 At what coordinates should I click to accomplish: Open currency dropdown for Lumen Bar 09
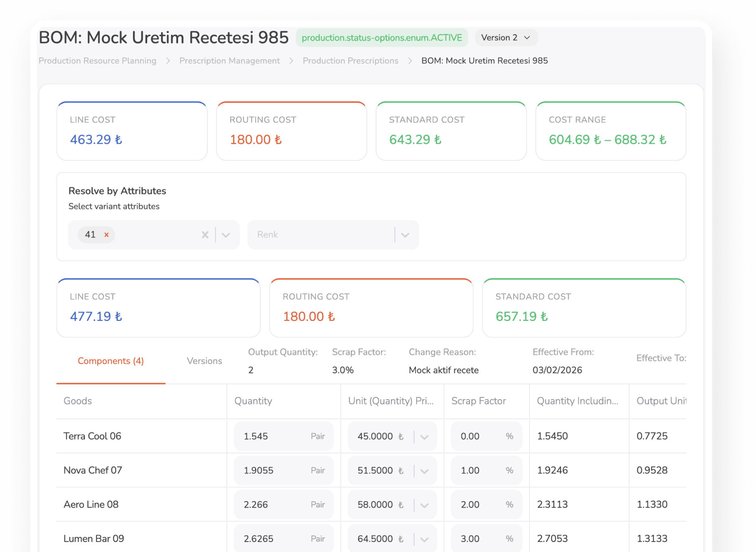(x=425, y=539)
